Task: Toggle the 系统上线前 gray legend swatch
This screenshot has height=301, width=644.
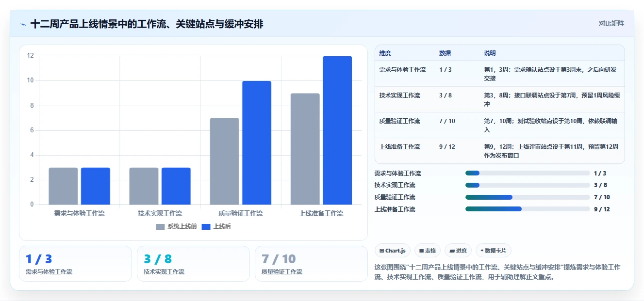Action: click(x=161, y=226)
